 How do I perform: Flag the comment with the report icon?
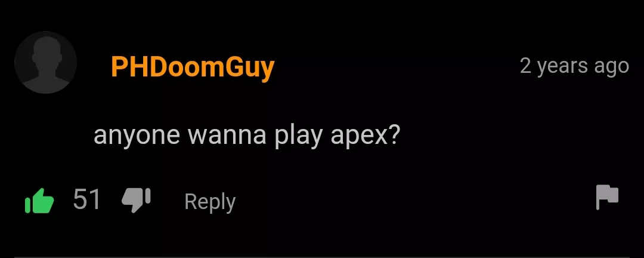coord(607,198)
